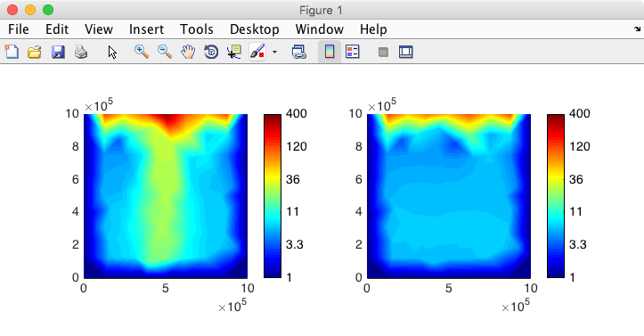Viewport: 644px width, 336px height.
Task: Activate the Zoom In magnifier tool
Action: click(x=142, y=52)
